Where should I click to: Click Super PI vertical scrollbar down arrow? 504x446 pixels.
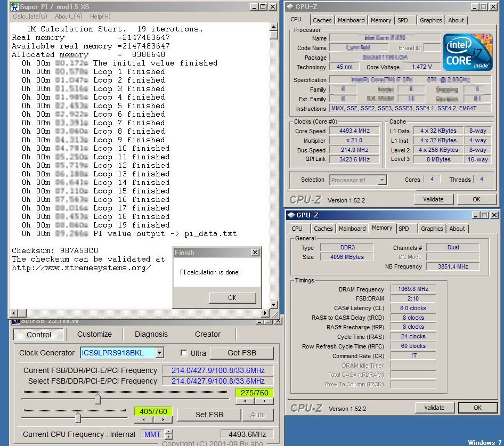273,304
